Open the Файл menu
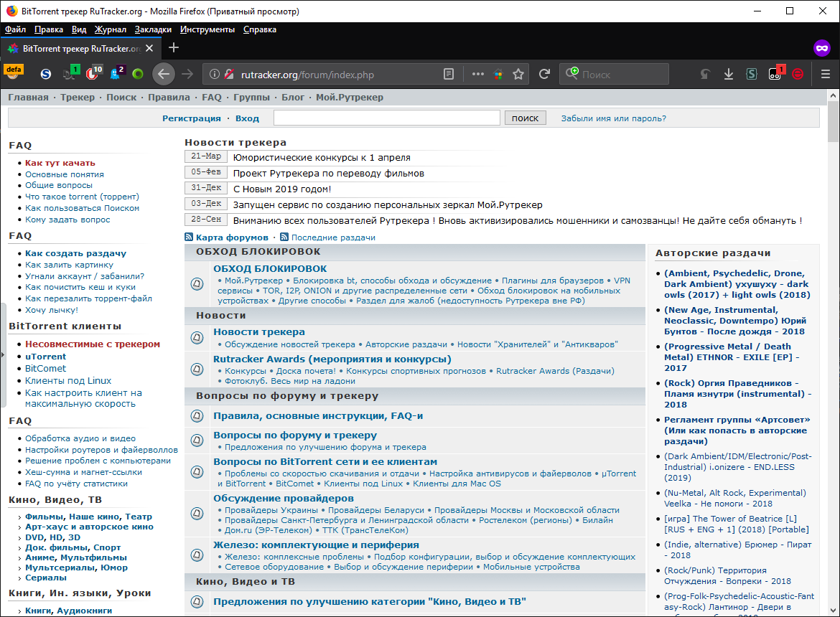Viewport: 840px width, 617px height. tap(16, 29)
